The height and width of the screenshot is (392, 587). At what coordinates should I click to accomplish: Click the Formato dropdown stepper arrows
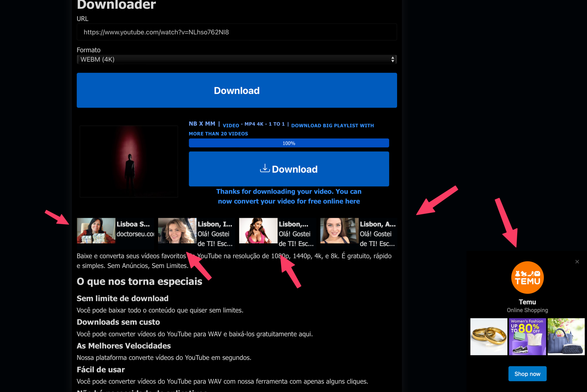[392, 60]
